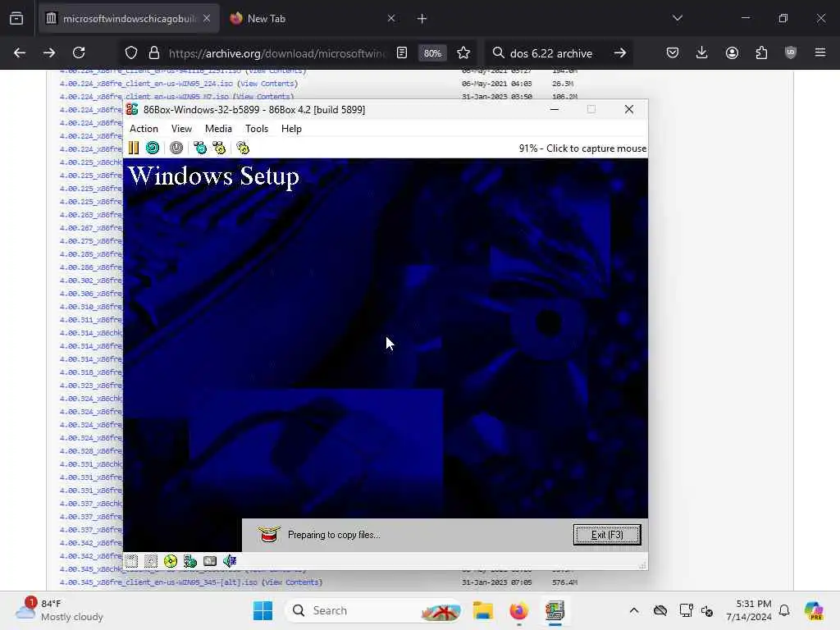The height and width of the screenshot is (630, 840).
Task: Close the New Tab browser tab
Action: click(x=391, y=19)
